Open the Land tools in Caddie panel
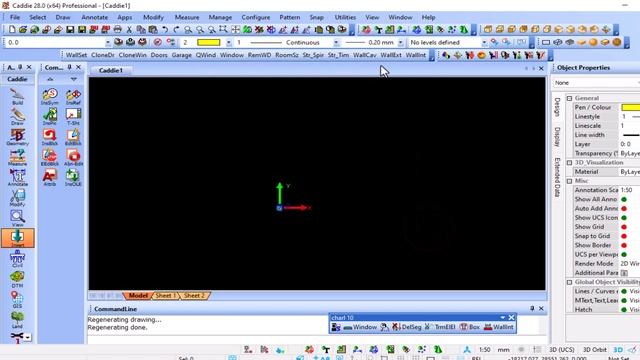Image resolution: width=640 pixels, height=360 pixels. click(17, 320)
